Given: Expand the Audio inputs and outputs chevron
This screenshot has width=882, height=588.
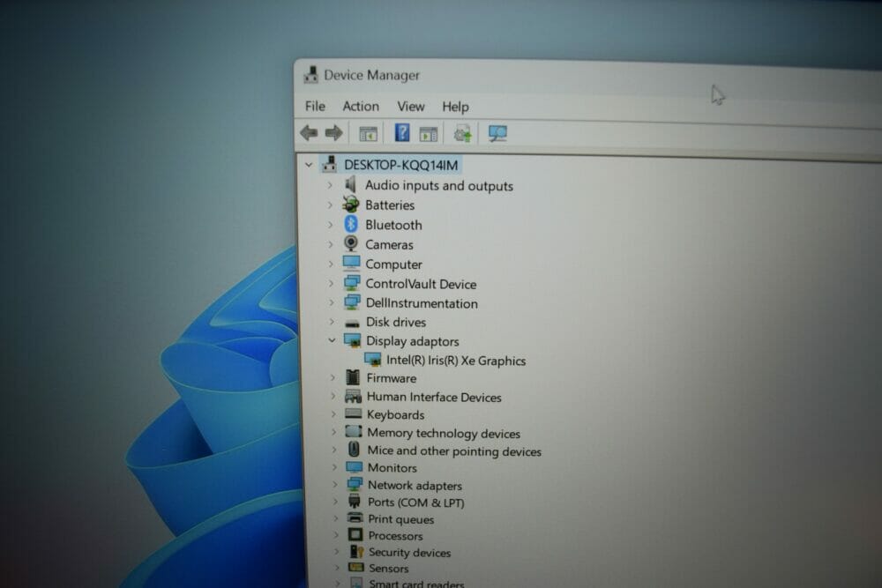Looking at the screenshot, I should (330, 184).
